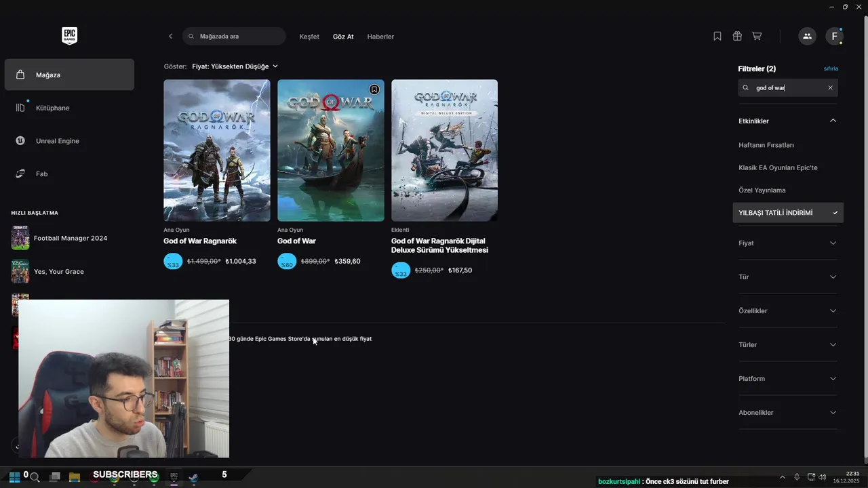Click the Unreal Engine logo icon
Screen dimensions: 868x488
pos(20,140)
